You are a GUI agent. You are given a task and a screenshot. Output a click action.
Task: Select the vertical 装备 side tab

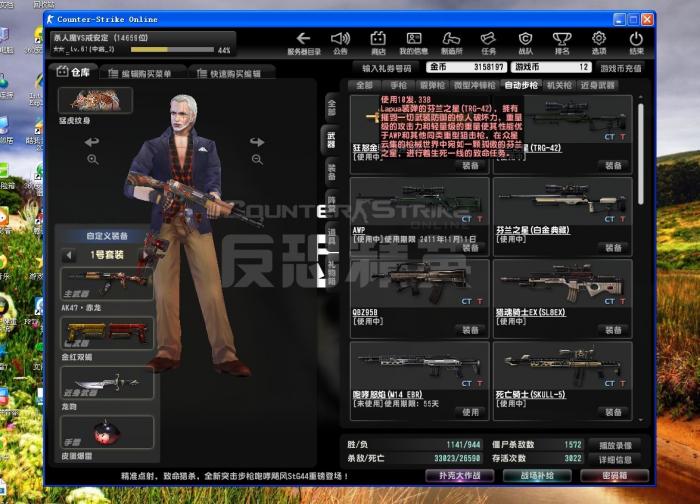[332, 172]
